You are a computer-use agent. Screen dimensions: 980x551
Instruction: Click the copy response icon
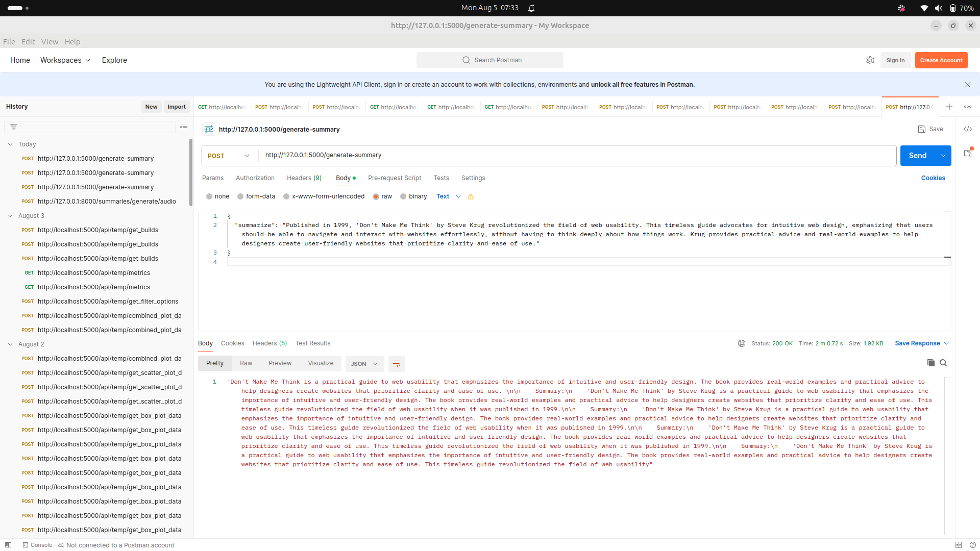click(x=930, y=363)
